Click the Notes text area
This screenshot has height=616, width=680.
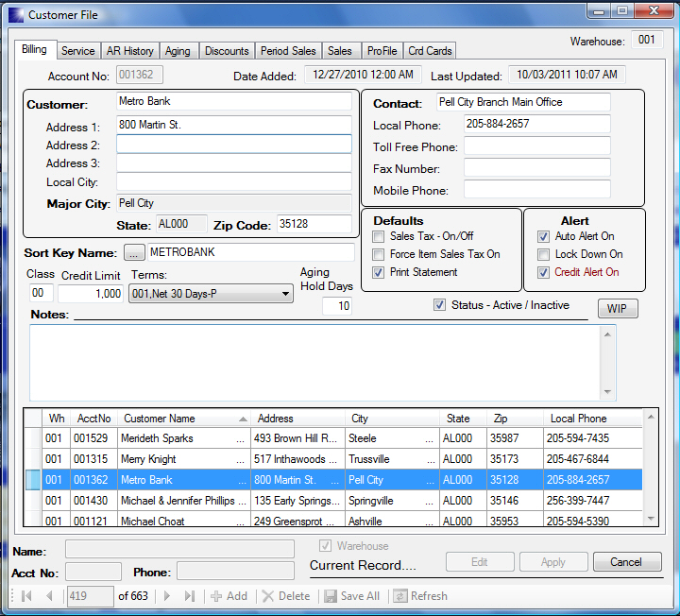(323, 363)
